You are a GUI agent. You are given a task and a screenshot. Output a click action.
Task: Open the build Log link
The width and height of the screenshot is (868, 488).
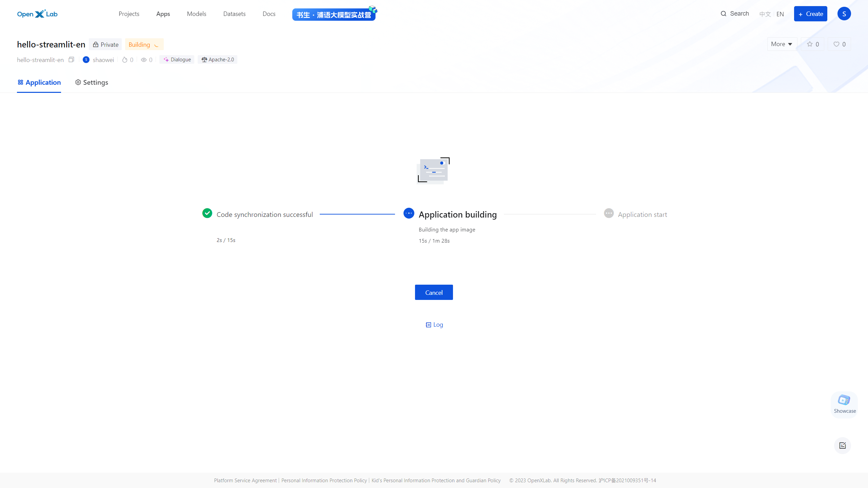point(434,325)
